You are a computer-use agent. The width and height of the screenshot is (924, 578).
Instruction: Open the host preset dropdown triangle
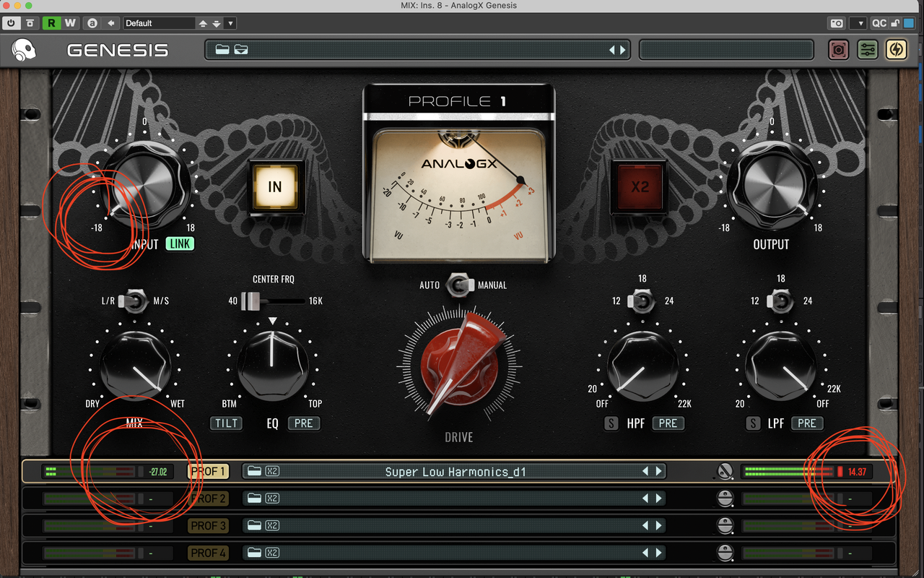tap(230, 23)
